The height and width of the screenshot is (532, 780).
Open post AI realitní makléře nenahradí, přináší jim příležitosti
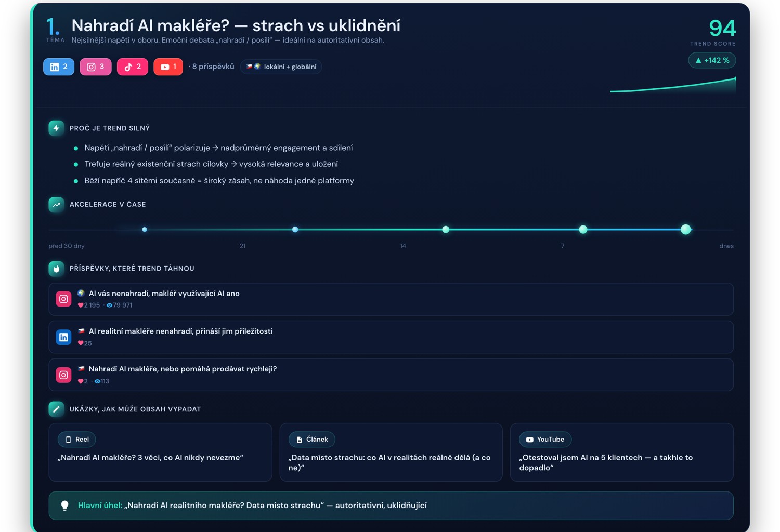click(391, 337)
